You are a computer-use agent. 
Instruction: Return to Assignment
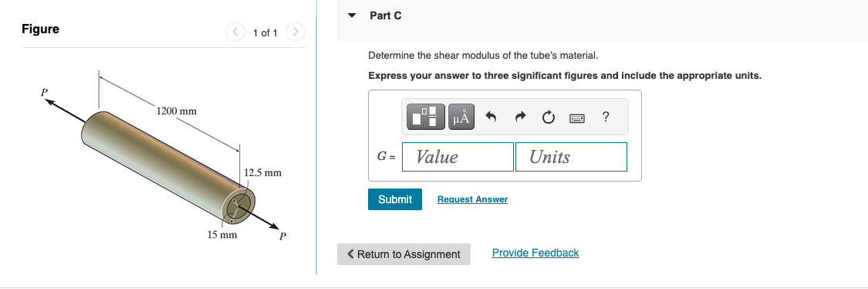coord(404,254)
